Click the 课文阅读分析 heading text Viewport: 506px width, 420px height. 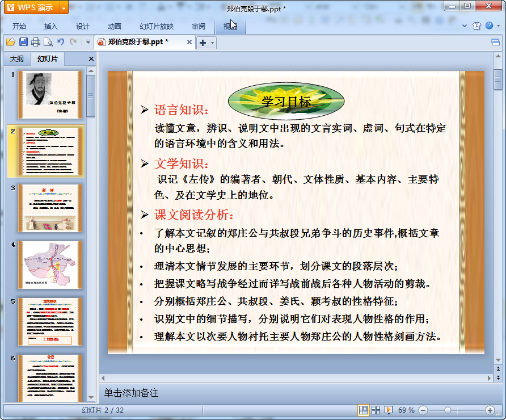pos(193,215)
